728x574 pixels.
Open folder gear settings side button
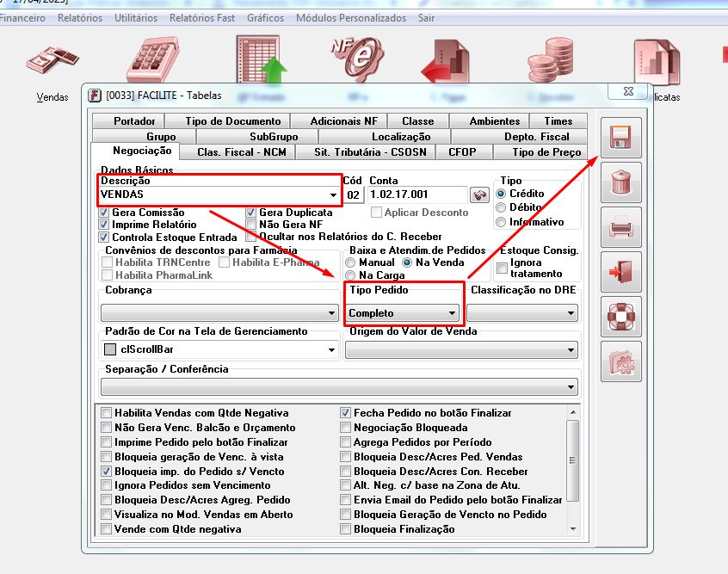(620, 361)
